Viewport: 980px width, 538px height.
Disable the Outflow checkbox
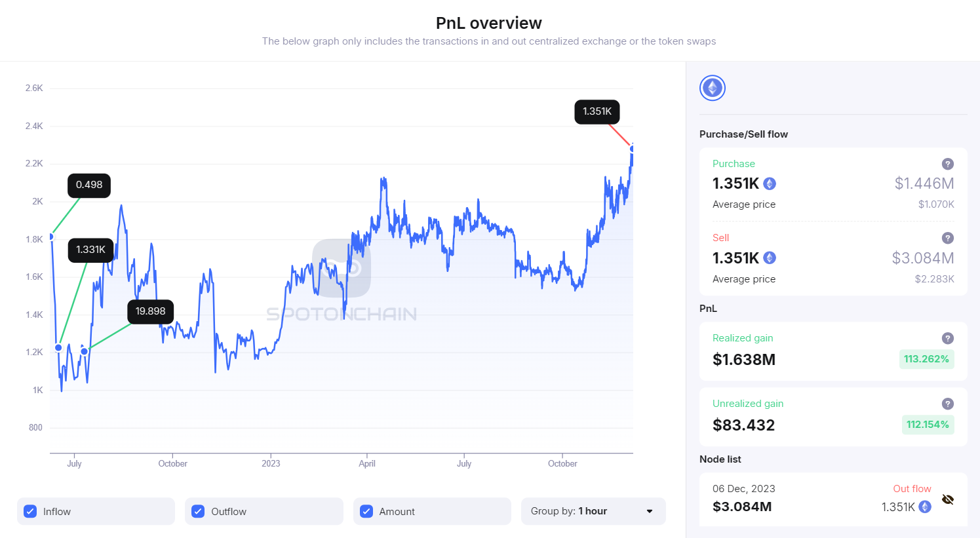[x=198, y=511]
